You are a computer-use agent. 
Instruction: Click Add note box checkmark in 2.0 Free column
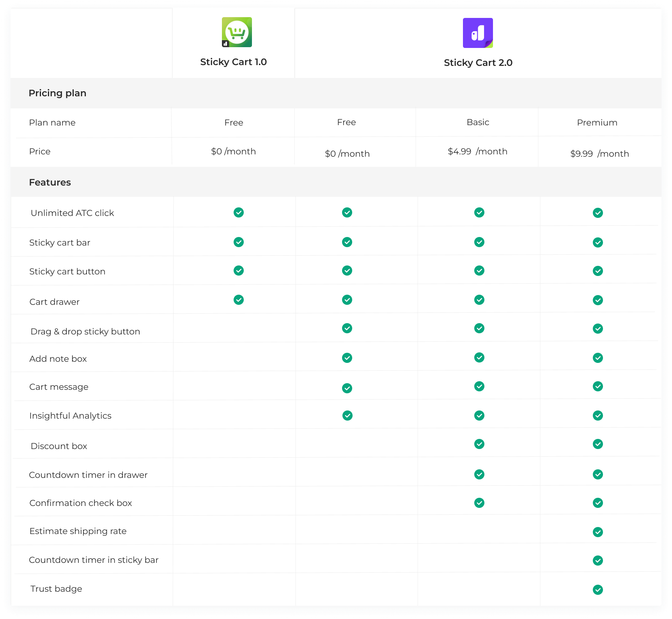tap(347, 358)
